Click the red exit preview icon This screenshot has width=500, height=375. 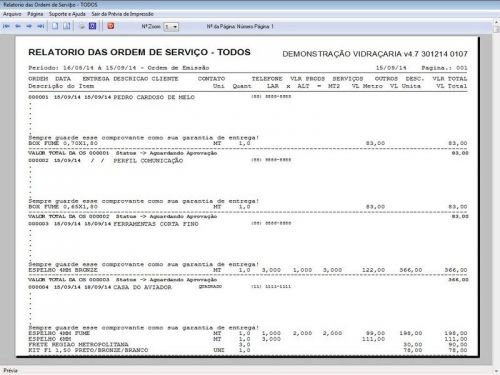point(111,26)
